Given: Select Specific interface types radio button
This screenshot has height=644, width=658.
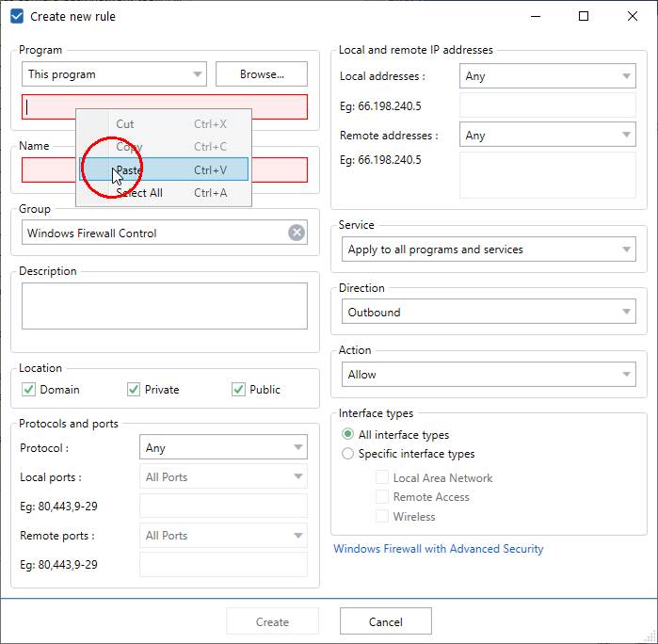Looking at the screenshot, I should pos(348,454).
